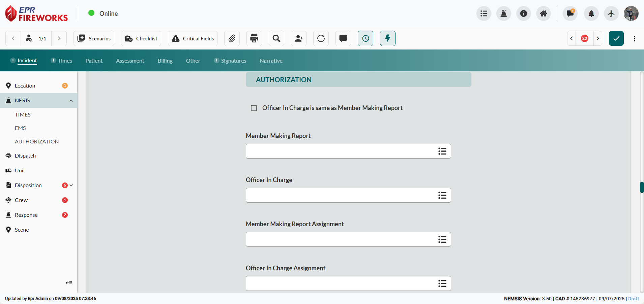Open the Scenarios button

[94, 38]
